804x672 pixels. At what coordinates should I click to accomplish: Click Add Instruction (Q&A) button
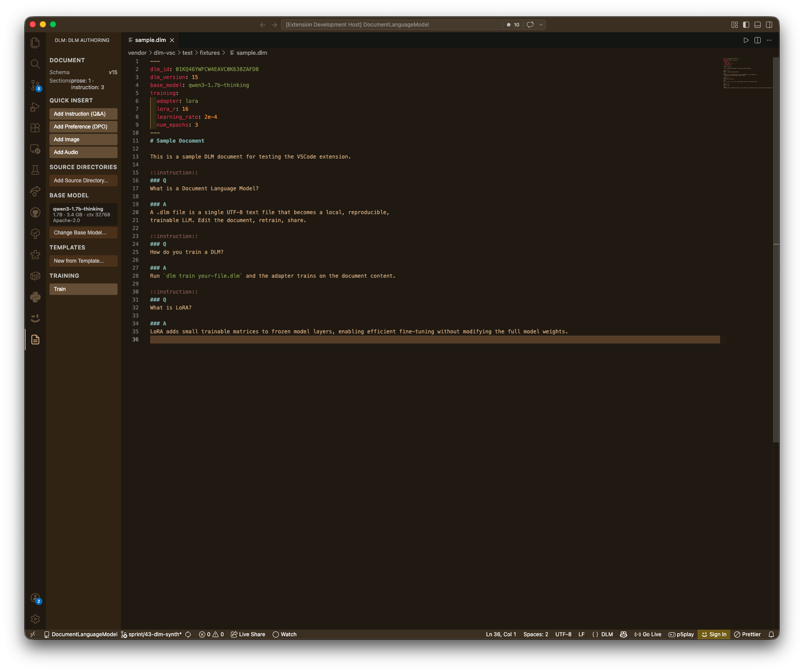[x=83, y=114]
